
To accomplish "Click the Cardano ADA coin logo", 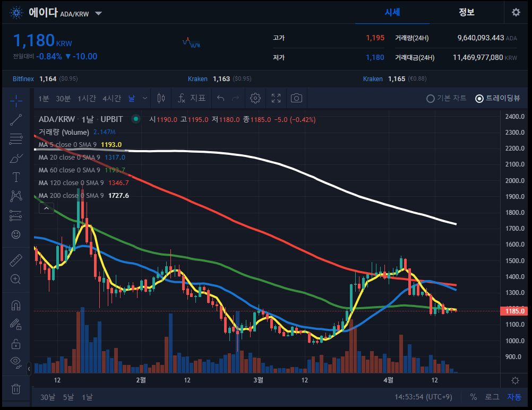I will click(16, 13).
